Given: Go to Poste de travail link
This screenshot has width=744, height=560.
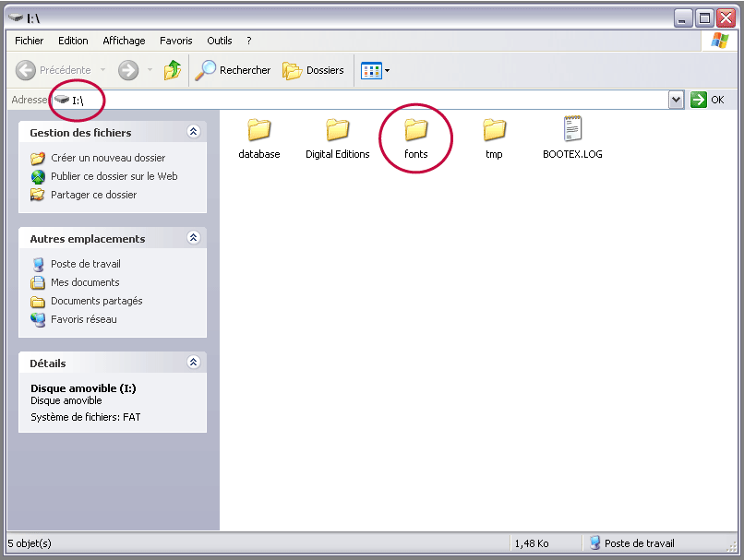Looking at the screenshot, I should (76, 264).
